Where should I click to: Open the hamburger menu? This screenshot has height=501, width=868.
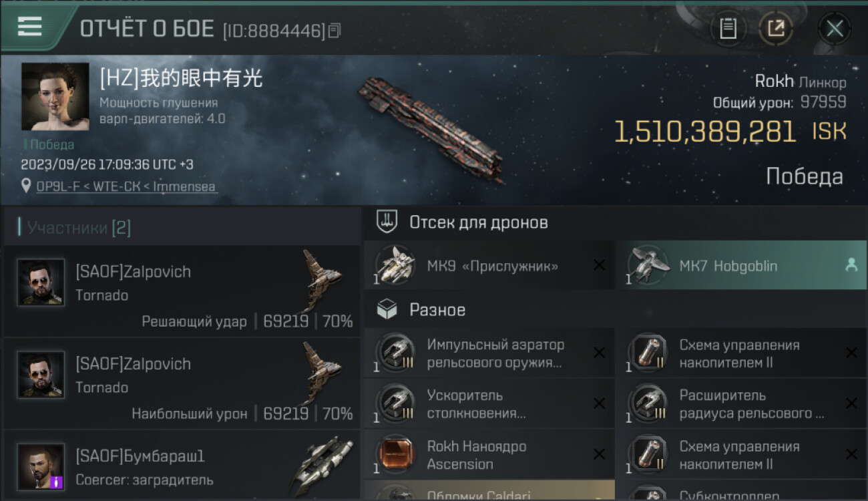[x=30, y=27]
